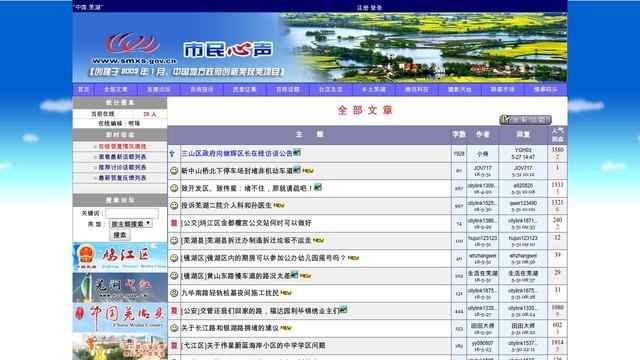Open the post 投诉芜湖二院介入科和孙医生
The image size is (640, 360).
(227, 205)
